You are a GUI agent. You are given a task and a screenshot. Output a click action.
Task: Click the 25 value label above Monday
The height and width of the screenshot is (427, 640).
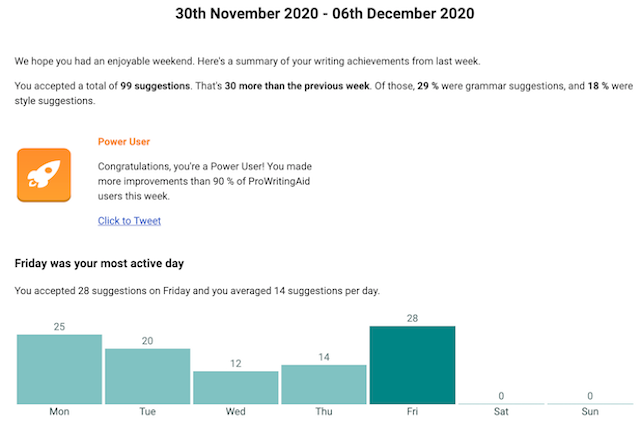click(59, 327)
